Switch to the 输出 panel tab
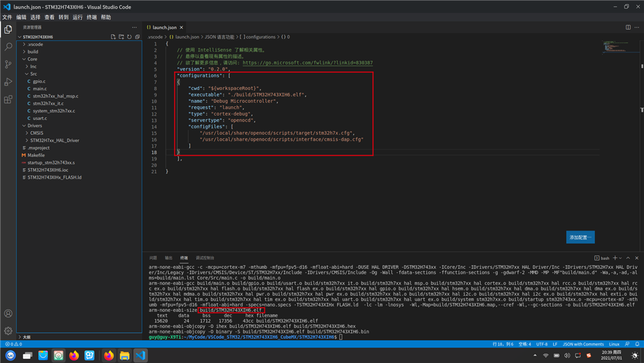The image size is (644, 363). click(169, 258)
